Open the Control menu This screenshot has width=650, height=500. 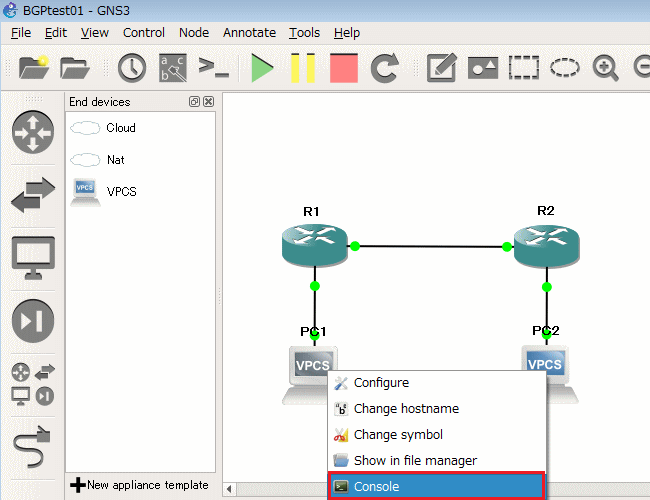tap(143, 33)
